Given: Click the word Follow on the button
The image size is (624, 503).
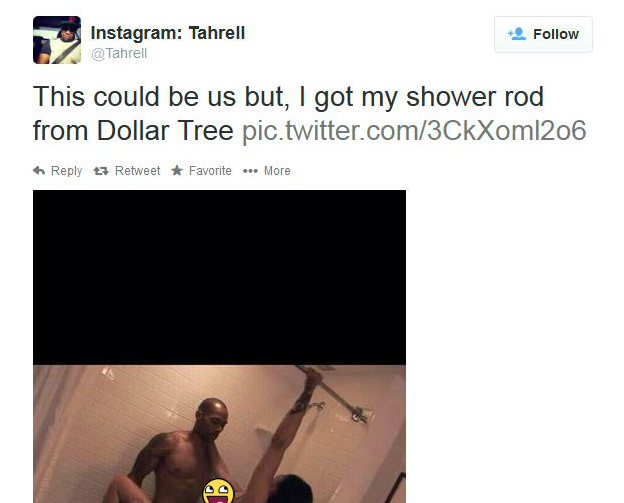Looking at the screenshot, I should tap(556, 34).
